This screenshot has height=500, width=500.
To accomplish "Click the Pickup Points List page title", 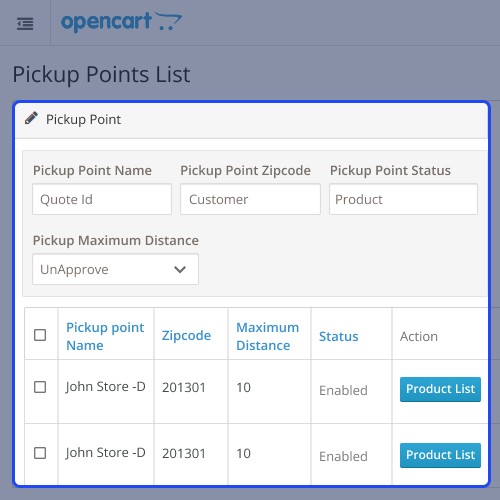I will pyautogui.click(x=101, y=74).
